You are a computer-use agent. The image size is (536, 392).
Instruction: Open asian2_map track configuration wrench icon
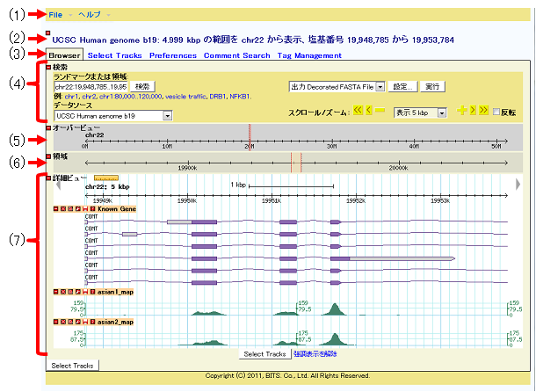78,322
